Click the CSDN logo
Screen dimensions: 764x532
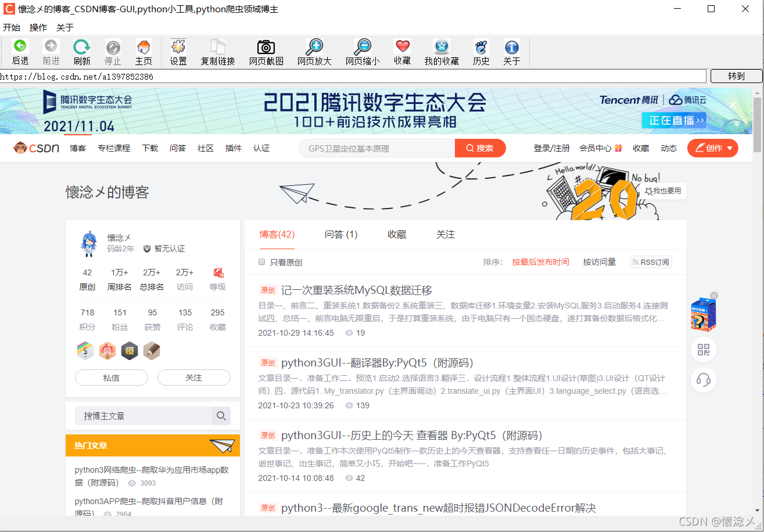(37, 148)
